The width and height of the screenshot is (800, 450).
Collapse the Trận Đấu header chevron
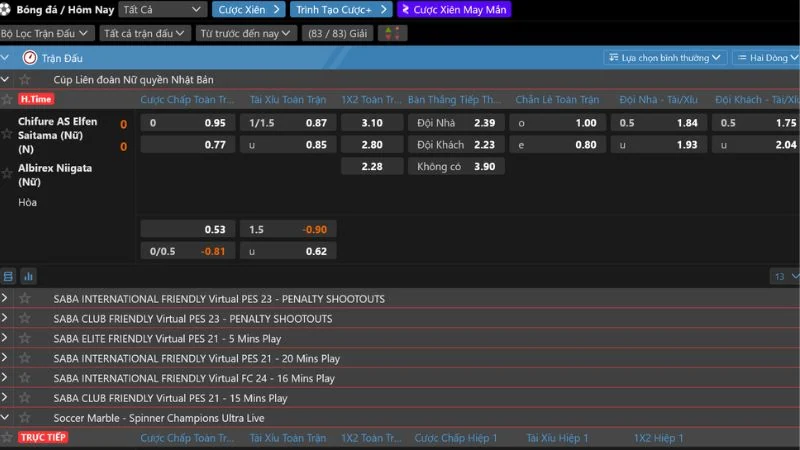(5, 58)
